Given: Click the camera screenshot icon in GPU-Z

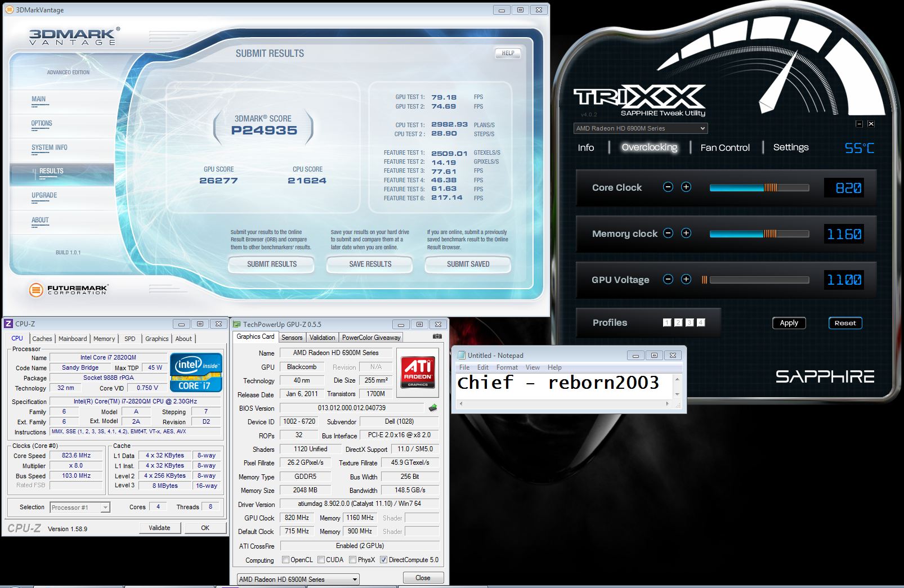Looking at the screenshot, I should (x=437, y=336).
